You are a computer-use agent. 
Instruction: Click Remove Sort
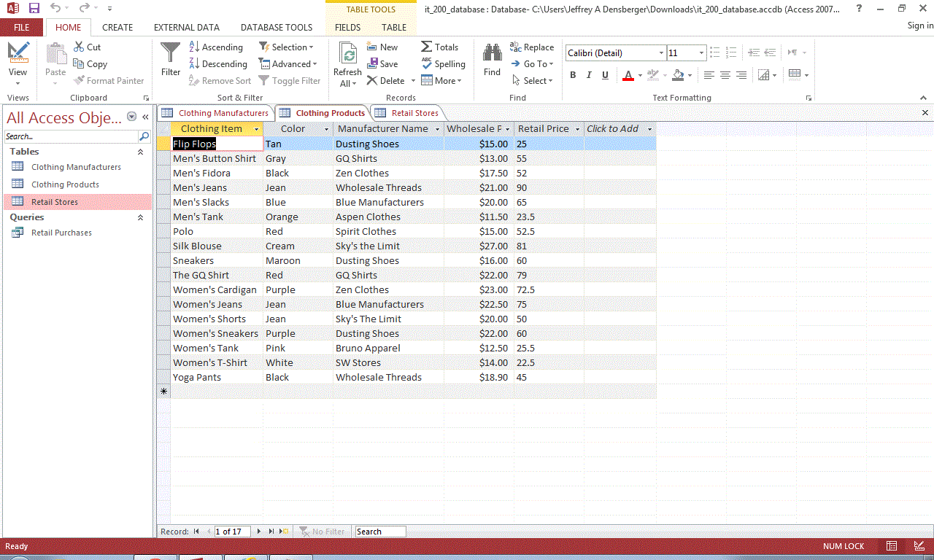pyautogui.click(x=220, y=80)
